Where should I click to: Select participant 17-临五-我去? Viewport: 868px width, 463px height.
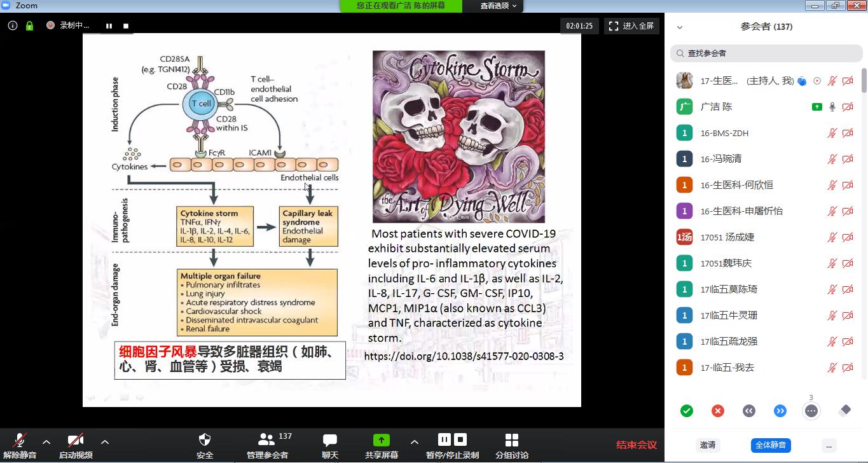tap(765, 368)
